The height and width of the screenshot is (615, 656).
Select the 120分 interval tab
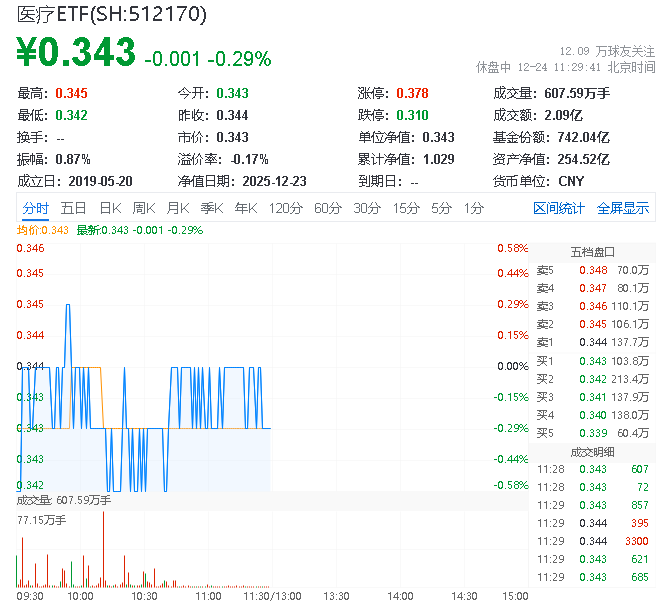coord(285,208)
